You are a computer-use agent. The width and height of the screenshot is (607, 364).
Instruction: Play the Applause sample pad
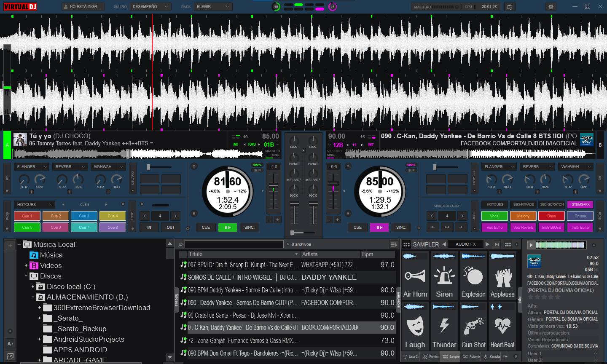coord(502,276)
